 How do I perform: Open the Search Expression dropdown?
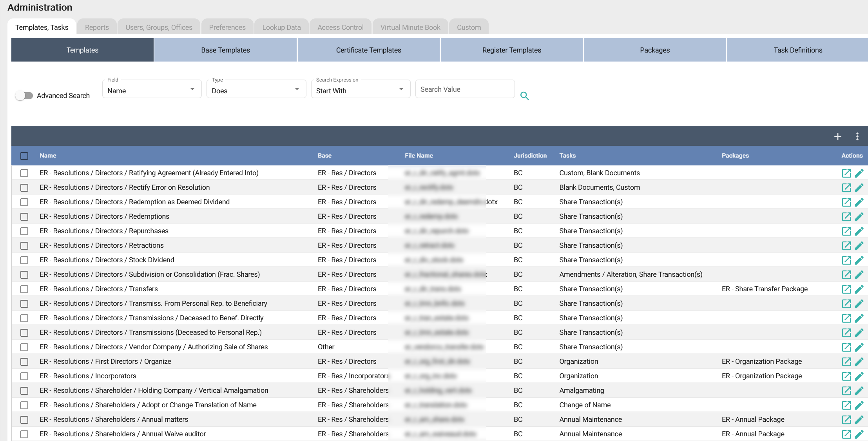point(360,90)
